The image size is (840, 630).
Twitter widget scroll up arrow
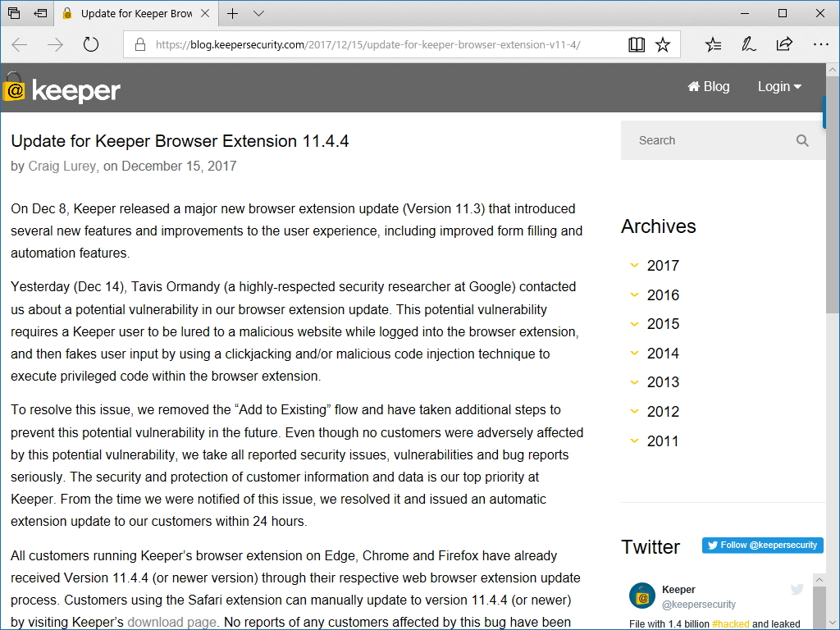pyautogui.click(x=819, y=580)
